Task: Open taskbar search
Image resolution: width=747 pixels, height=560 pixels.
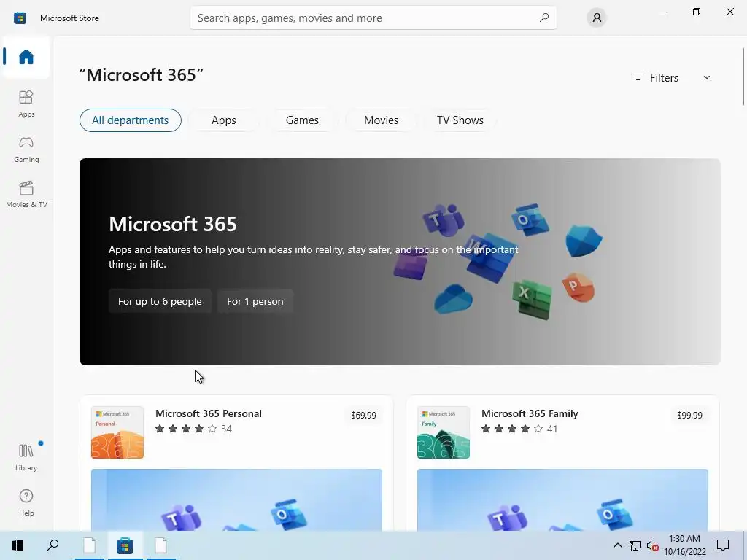Action: coord(53,545)
